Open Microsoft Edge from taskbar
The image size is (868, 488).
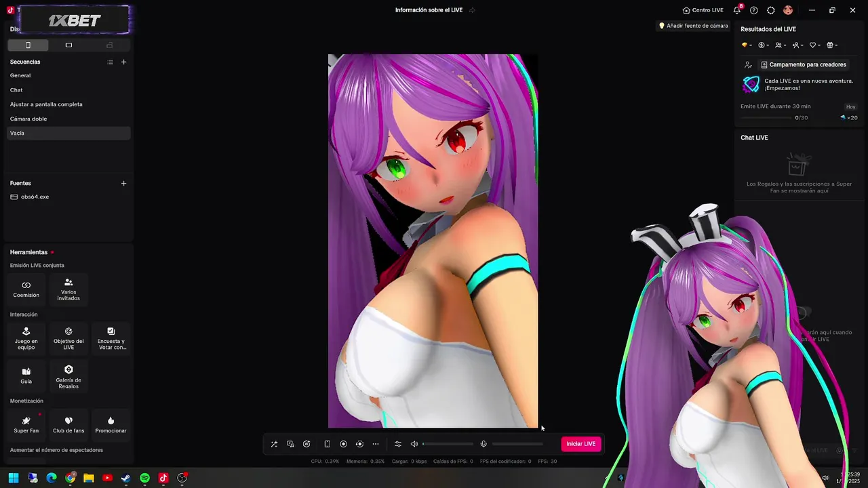tap(52, 478)
